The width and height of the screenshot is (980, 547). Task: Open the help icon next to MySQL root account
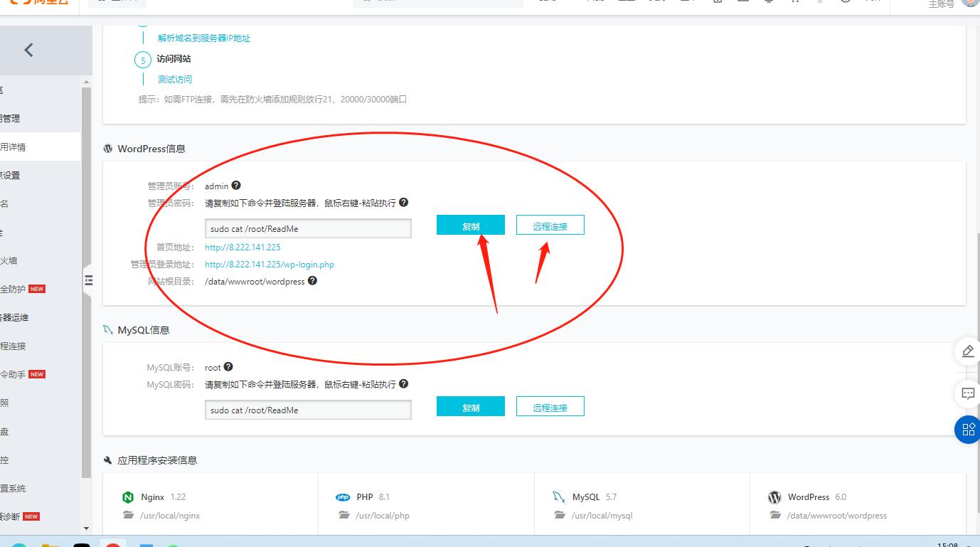coord(228,367)
